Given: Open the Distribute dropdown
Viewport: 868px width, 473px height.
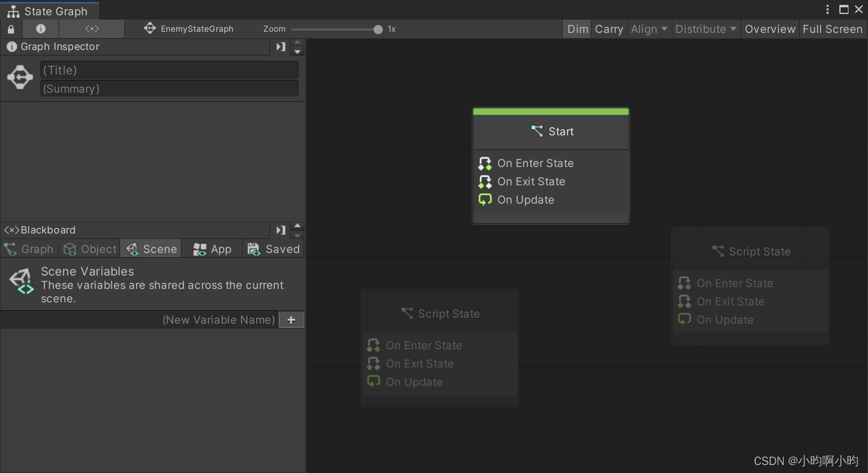Looking at the screenshot, I should pos(705,29).
